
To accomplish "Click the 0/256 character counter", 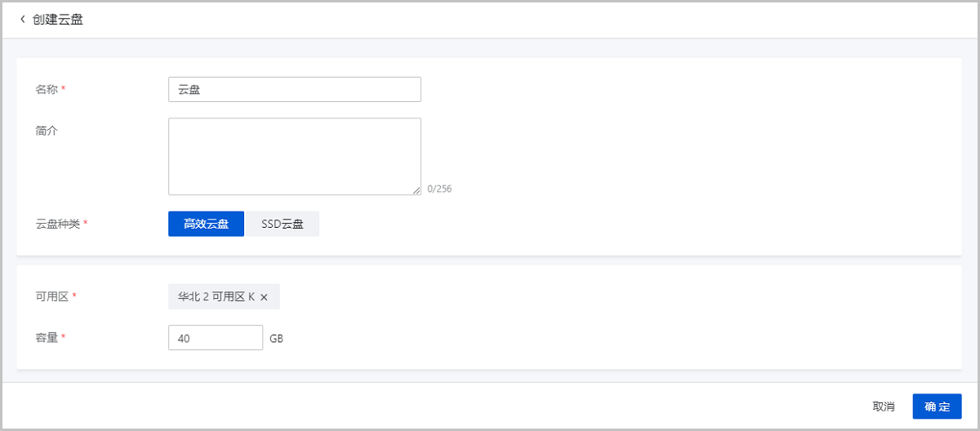I will pos(439,189).
